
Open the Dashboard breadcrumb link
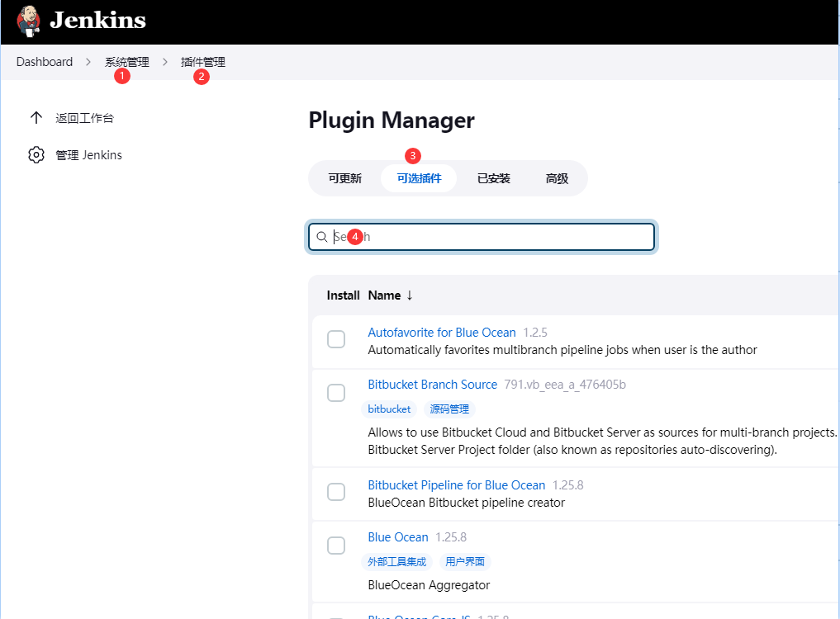tap(45, 62)
